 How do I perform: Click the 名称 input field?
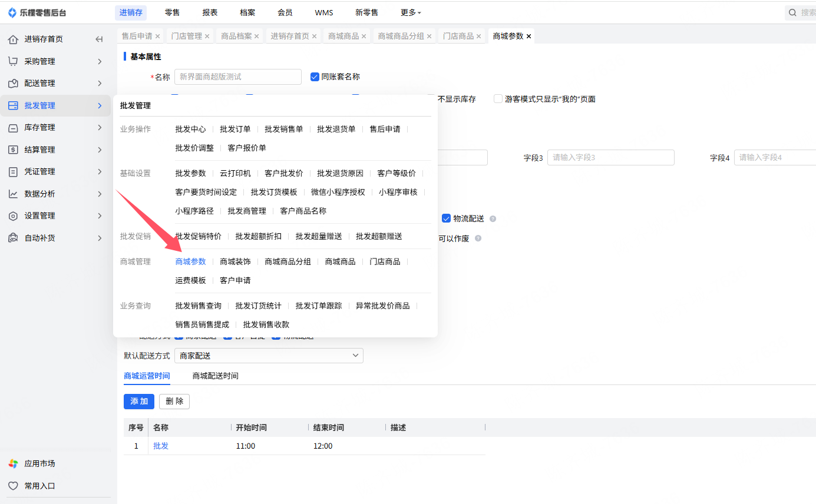[238, 77]
